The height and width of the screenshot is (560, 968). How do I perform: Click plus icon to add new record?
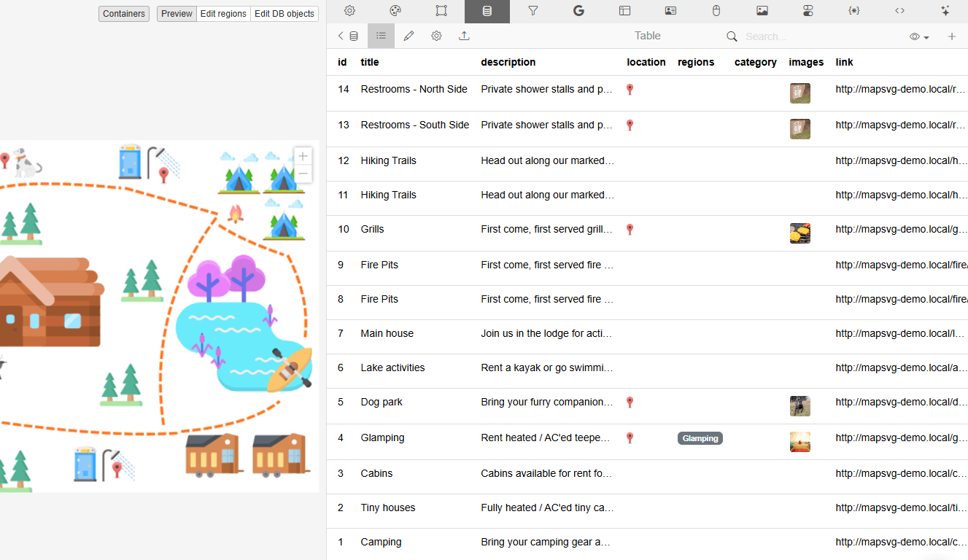tap(951, 36)
